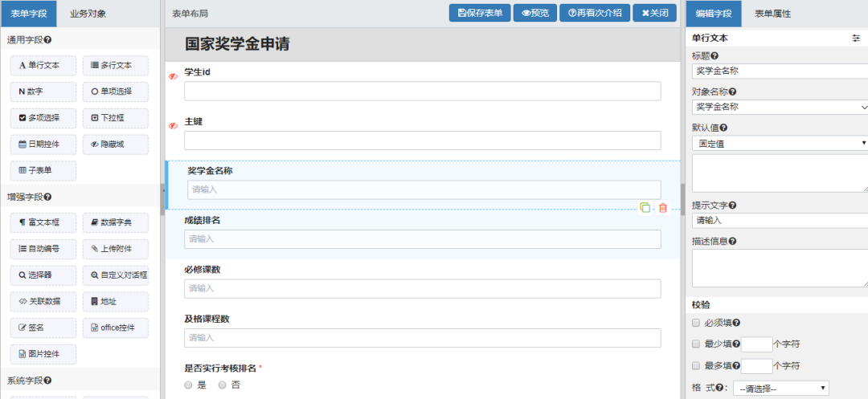The image size is (868, 399).
Task: Click the 保存表单 button
Action: [x=480, y=13]
